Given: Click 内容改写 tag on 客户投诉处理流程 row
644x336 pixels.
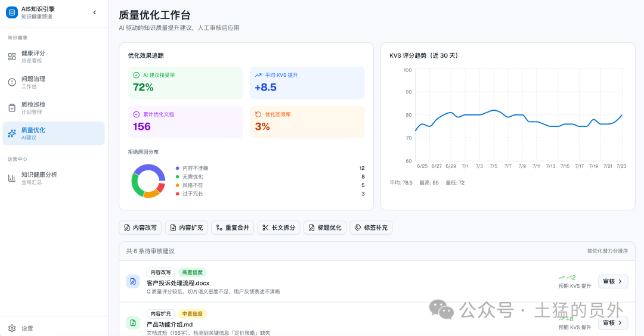Looking at the screenshot, I should coord(160,272).
